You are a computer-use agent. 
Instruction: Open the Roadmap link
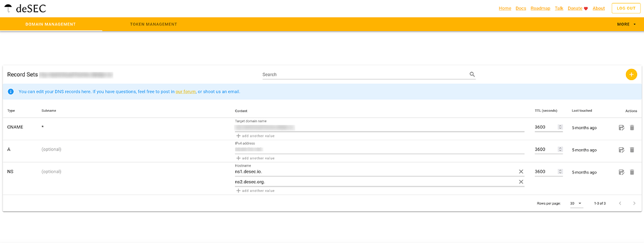coord(540,8)
